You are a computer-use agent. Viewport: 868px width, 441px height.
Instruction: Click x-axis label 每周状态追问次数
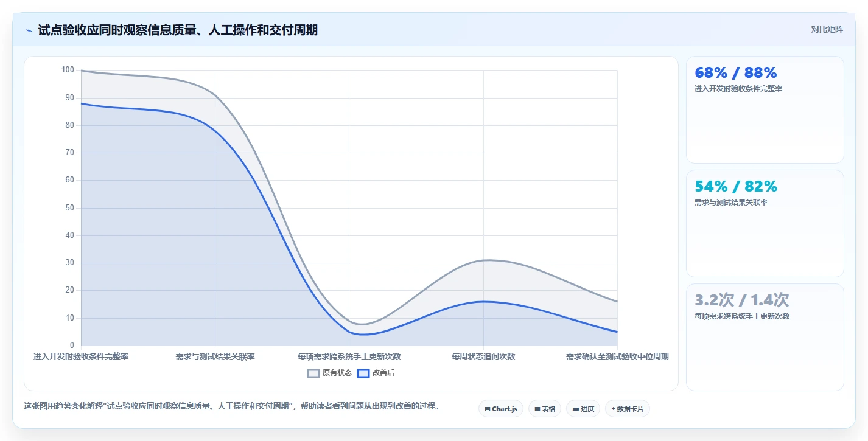point(483,356)
